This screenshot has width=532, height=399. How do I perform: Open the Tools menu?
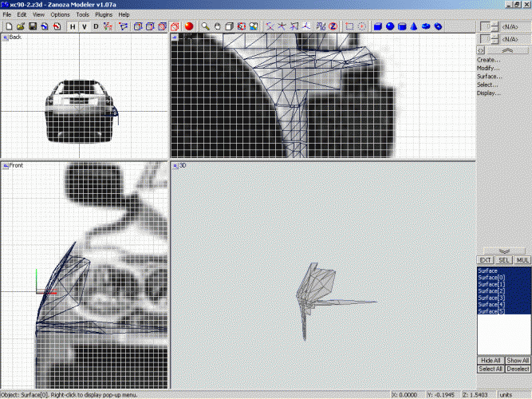point(82,14)
